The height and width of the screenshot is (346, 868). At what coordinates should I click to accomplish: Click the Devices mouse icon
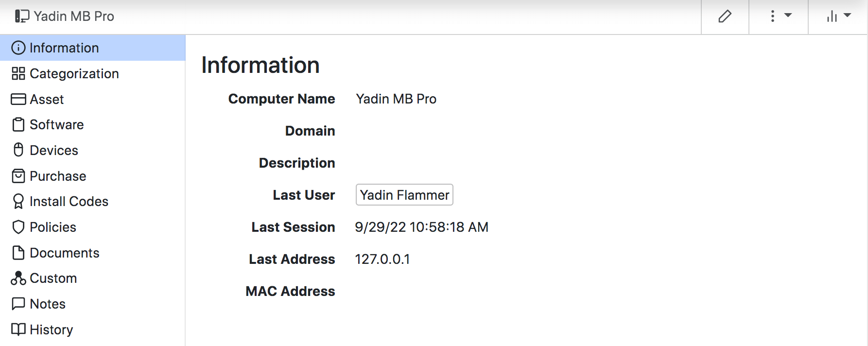18,150
